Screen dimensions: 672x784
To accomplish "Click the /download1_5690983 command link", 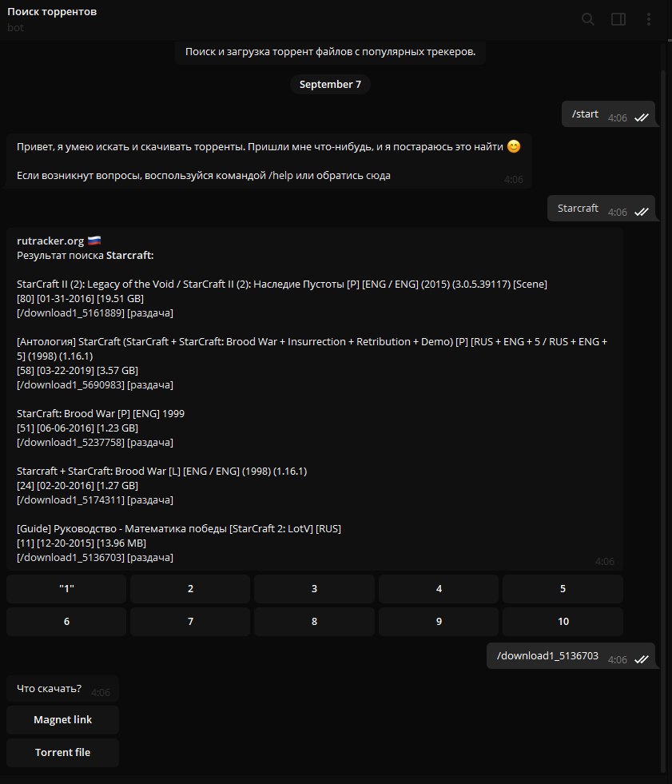I will point(72,385).
